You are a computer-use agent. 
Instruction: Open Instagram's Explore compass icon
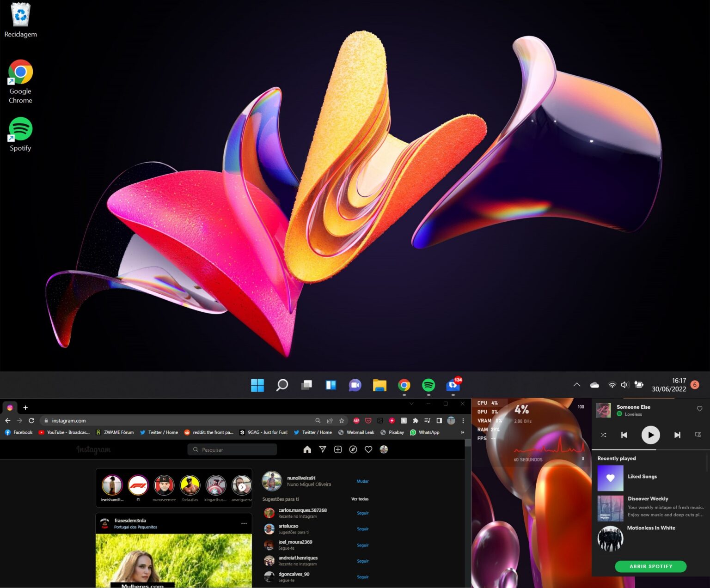coord(353,449)
